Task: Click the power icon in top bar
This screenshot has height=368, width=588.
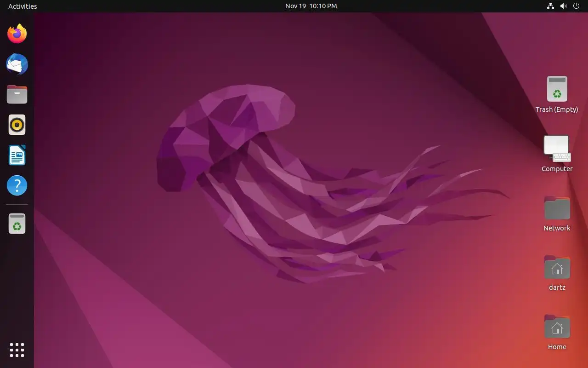Action: point(576,6)
